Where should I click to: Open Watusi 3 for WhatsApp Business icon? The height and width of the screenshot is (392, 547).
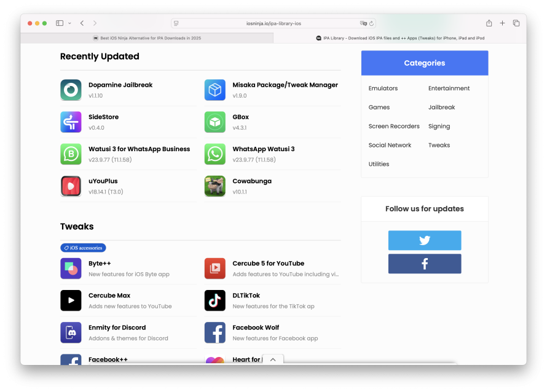[71, 154]
